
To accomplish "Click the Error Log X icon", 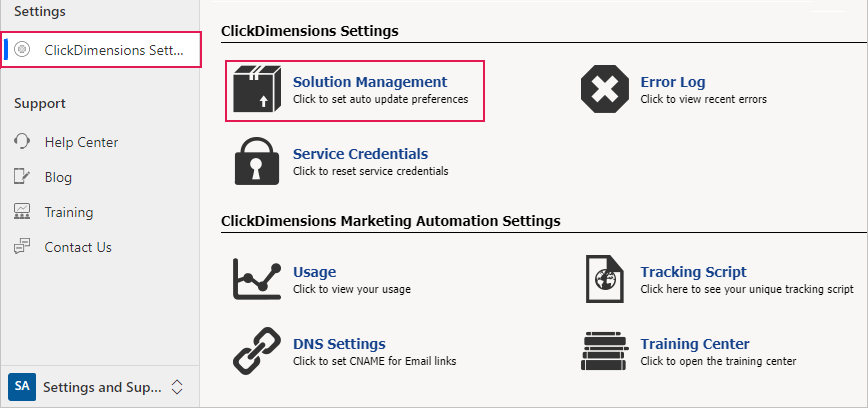I will coord(605,89).
